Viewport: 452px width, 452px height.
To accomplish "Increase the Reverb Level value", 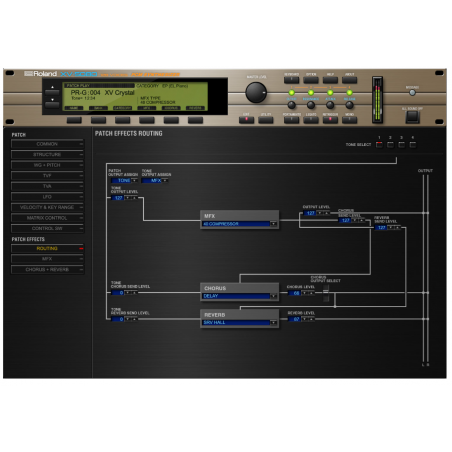I will (x=311, y=319).
